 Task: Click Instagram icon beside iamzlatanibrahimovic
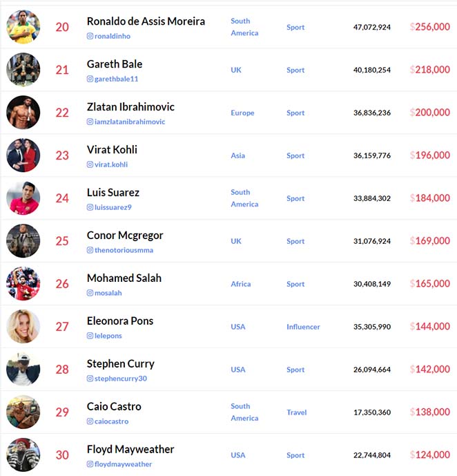point(90,122)
